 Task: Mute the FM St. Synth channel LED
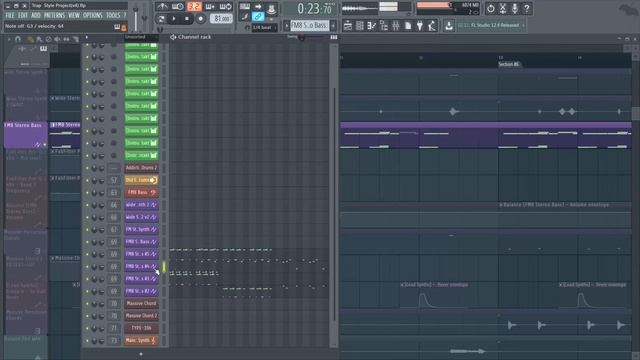click(87, 230)
